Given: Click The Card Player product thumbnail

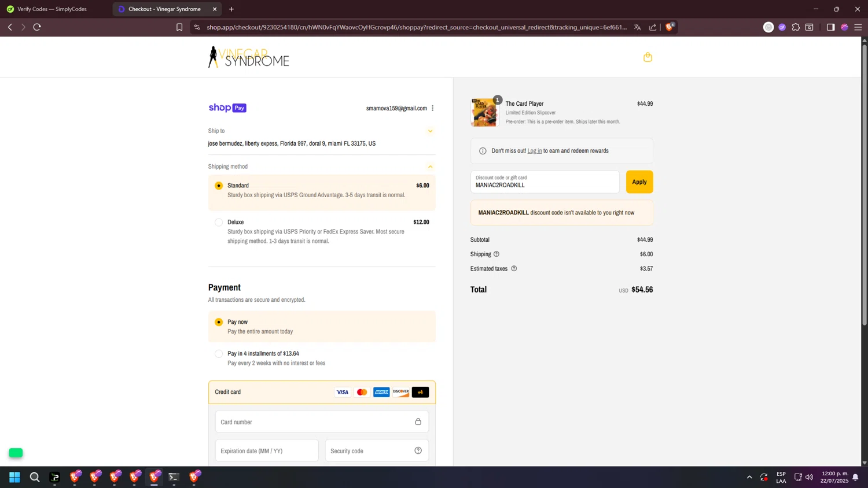Looking at the screenshot, I should pos(484,112).
